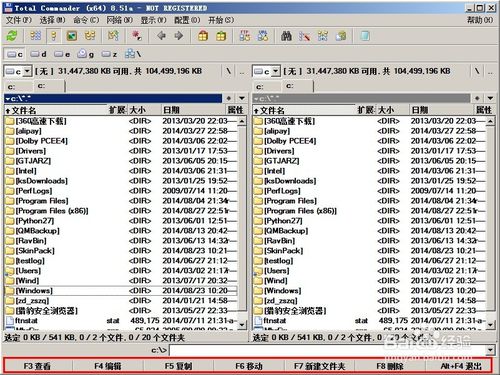Open 文件(F) menu

click(19, 20)
